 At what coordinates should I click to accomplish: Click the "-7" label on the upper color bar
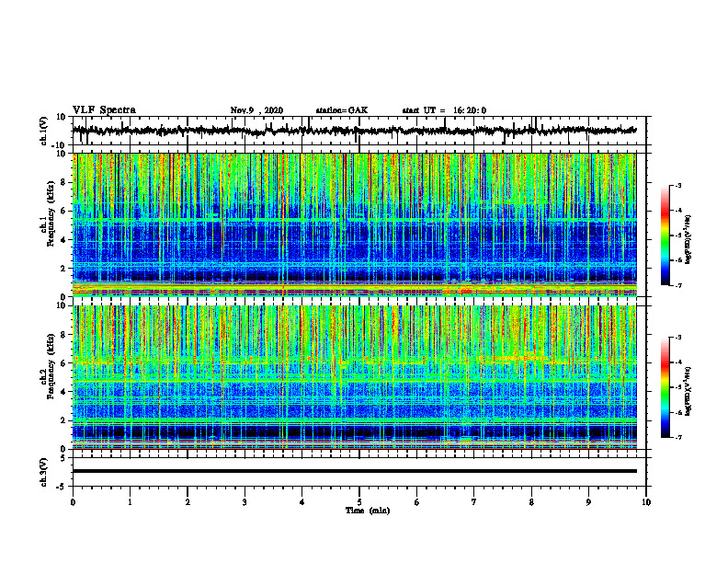(x=677, y=285)
